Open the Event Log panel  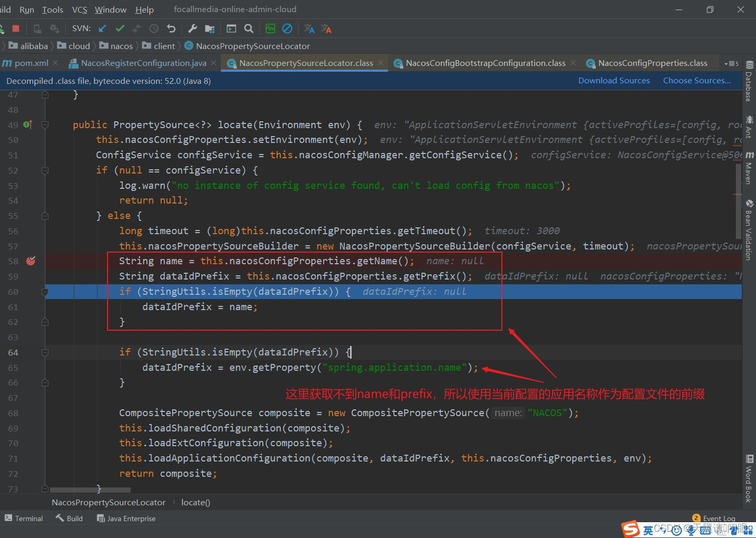coord(714,518)
